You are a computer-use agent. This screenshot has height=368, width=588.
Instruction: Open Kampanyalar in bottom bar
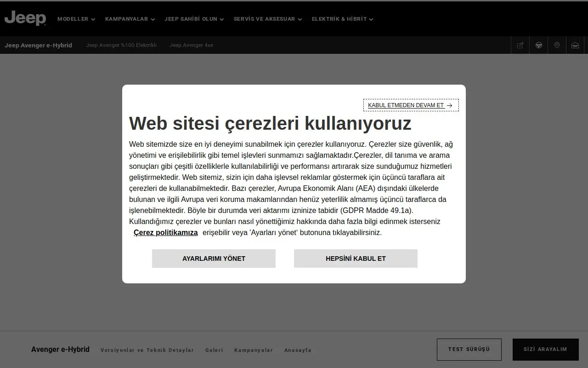(254, 350)
